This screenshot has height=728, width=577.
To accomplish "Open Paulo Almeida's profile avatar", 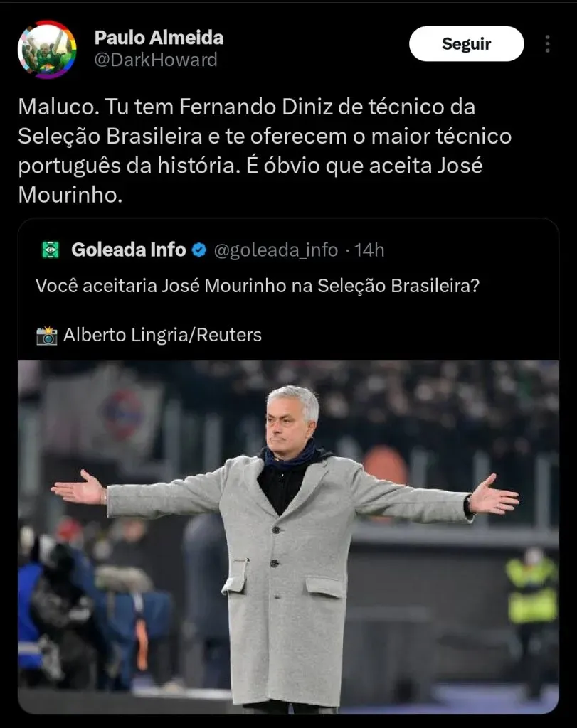I will [47, 49].
